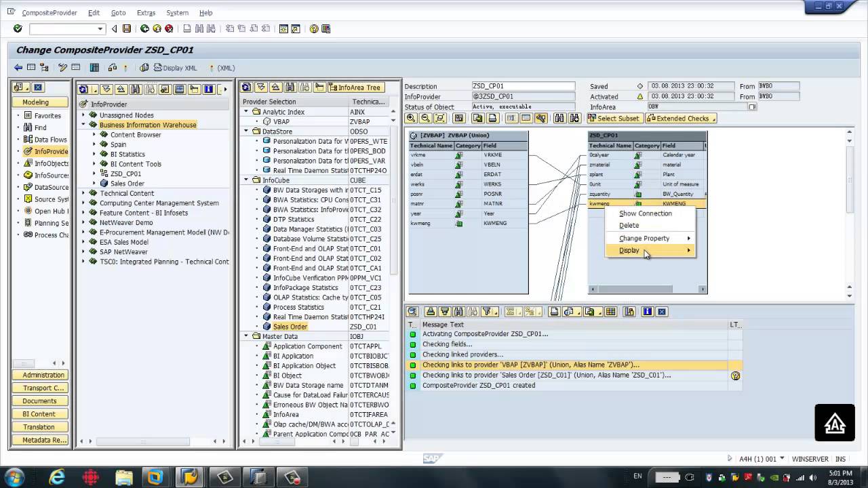The width and height of the screenshot is (868, 488).
Task: Click the Help question mark icon in top toolbar
Action: click(x=314, y=28)
